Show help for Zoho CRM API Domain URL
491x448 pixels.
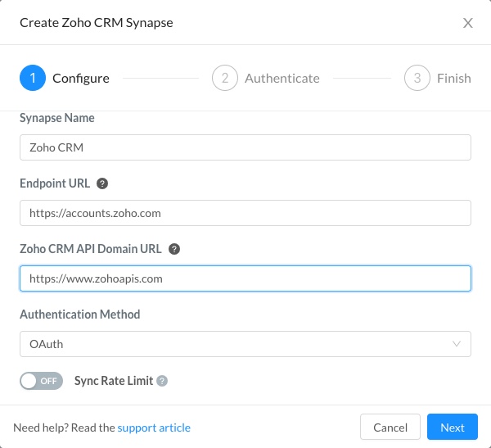(x=173, y=249)
